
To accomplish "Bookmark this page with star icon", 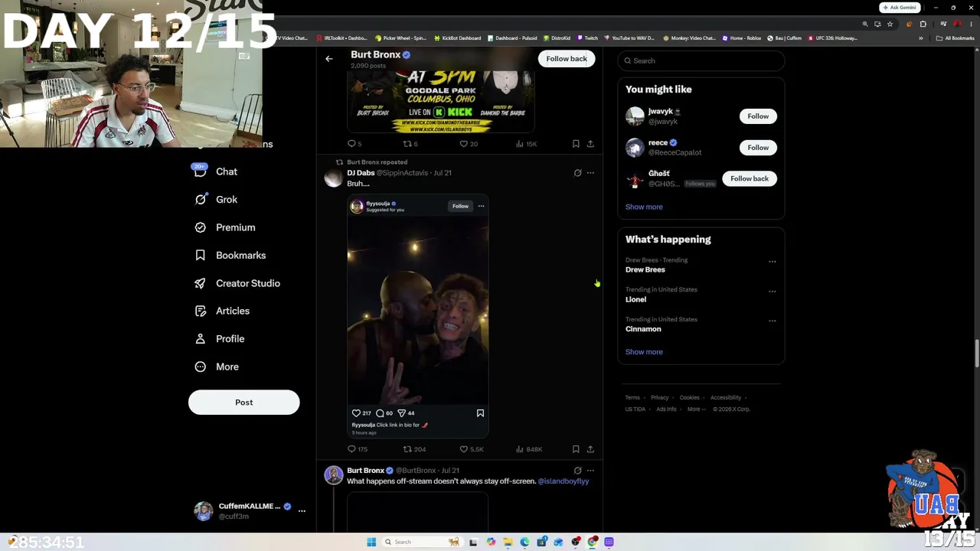I will tap(890, 24).
